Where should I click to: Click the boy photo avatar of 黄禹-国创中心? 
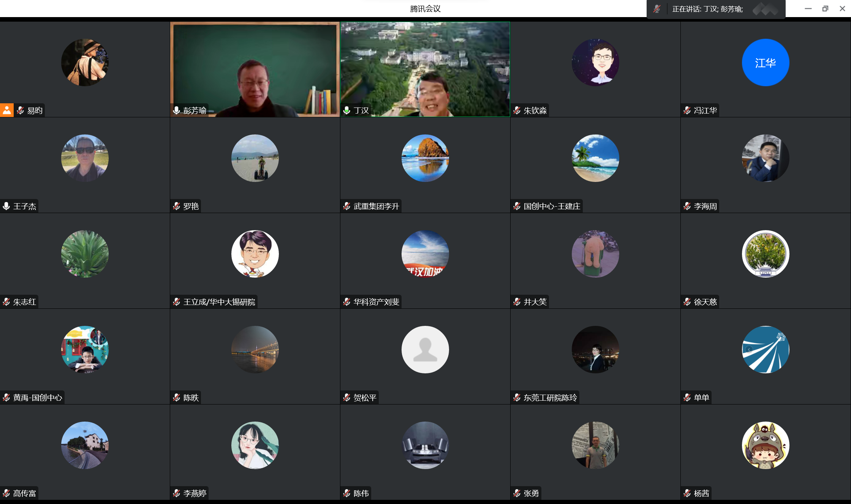(x=85, y=349)
